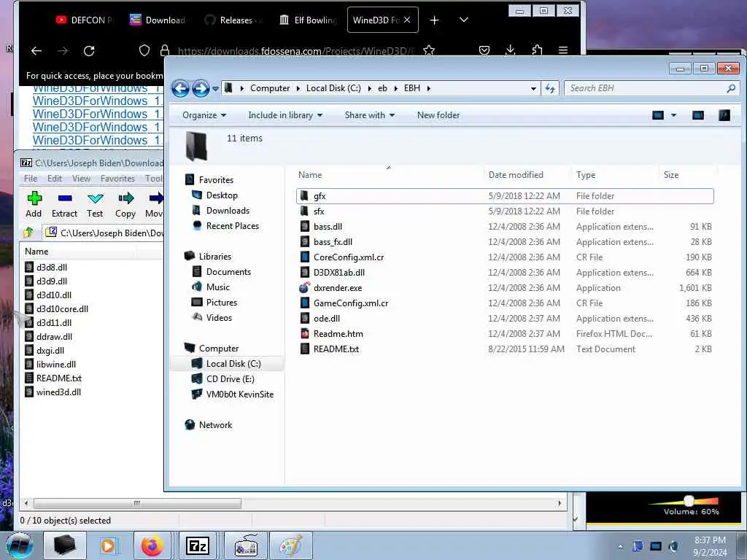
Task: Expand the view options dropdown arrow
Action: pyautogui.click(x=673, y=115)
